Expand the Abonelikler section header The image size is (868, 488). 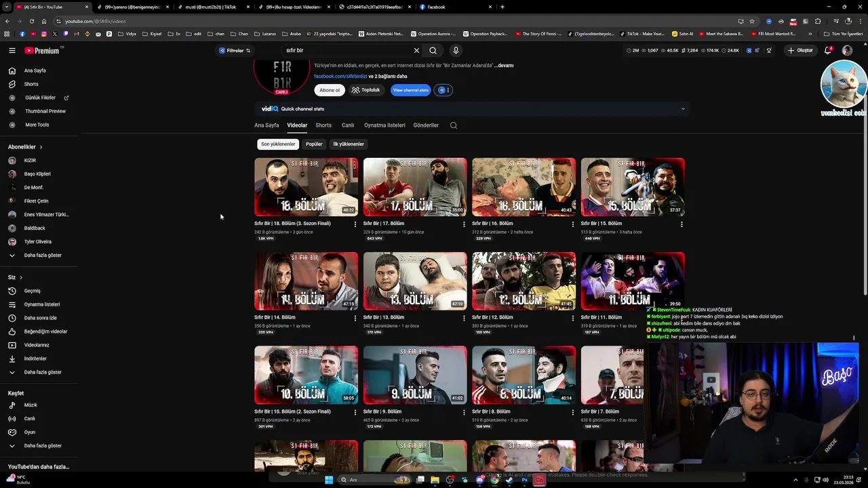click(x=25, y=147)
